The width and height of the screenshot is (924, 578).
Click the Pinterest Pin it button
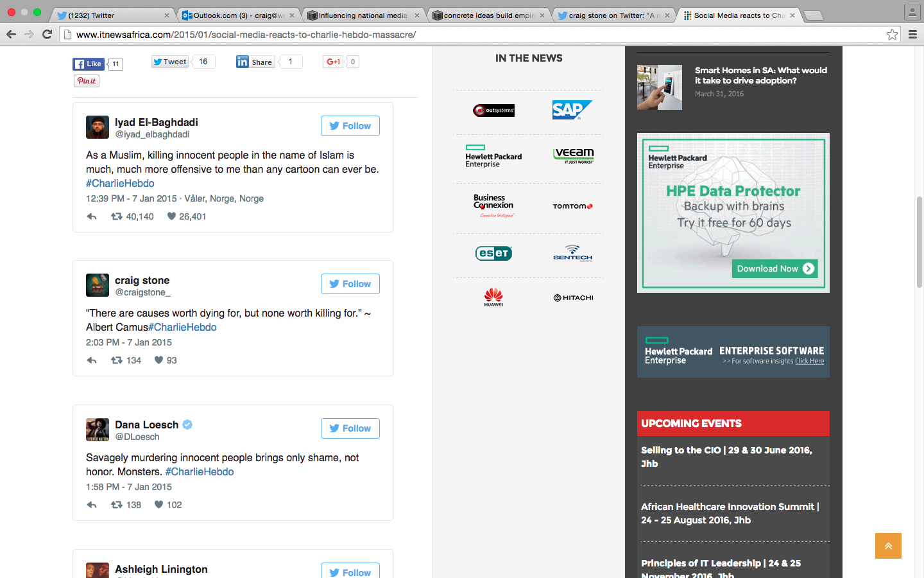coord(87,81)
